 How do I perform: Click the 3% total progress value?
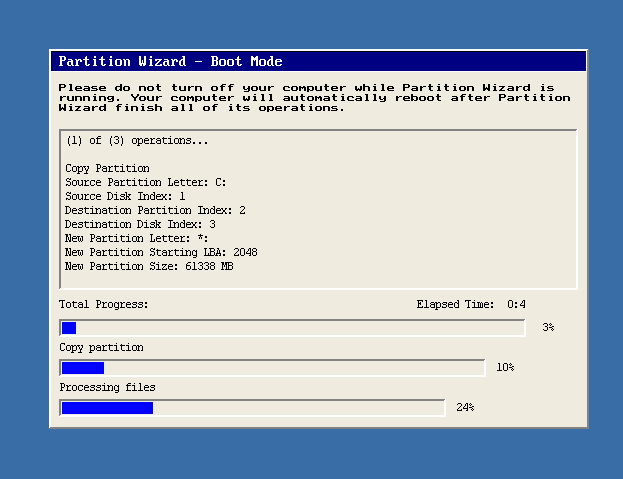pos(548,327)
